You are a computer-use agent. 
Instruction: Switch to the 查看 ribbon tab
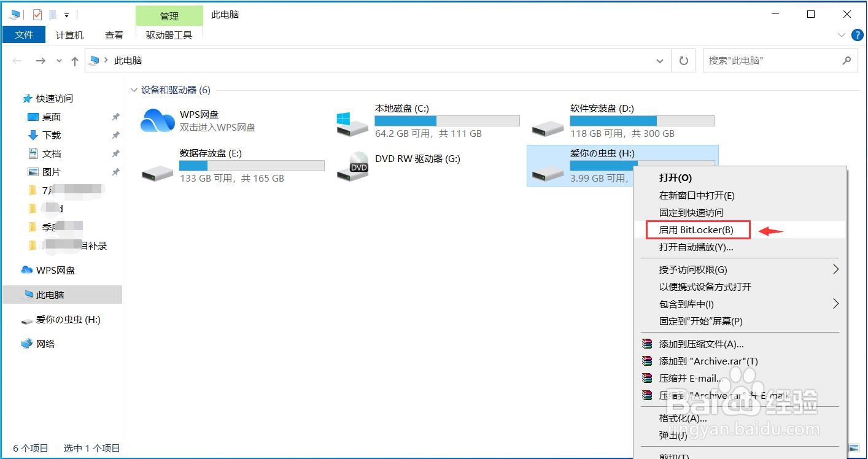[x=114, y=35]
